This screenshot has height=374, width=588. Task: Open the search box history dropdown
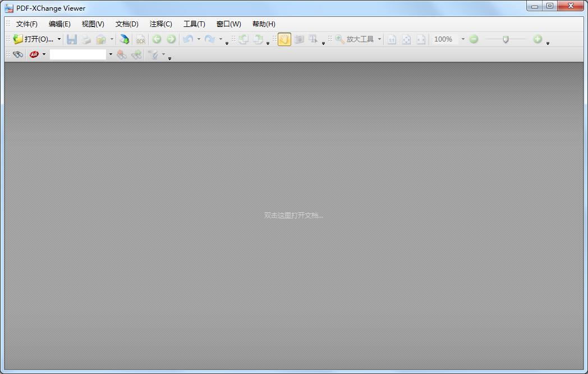point(111,54)
